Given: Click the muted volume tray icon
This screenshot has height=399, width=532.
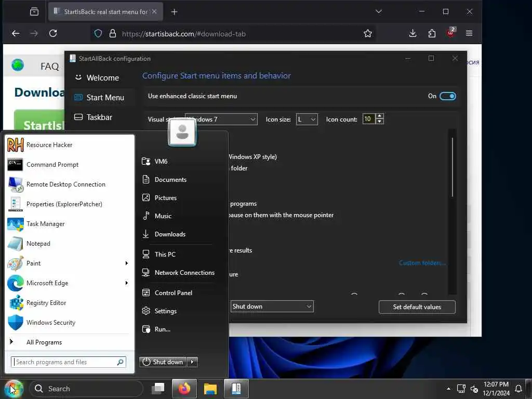Looking at the screenshot, I should pos(474,389).
